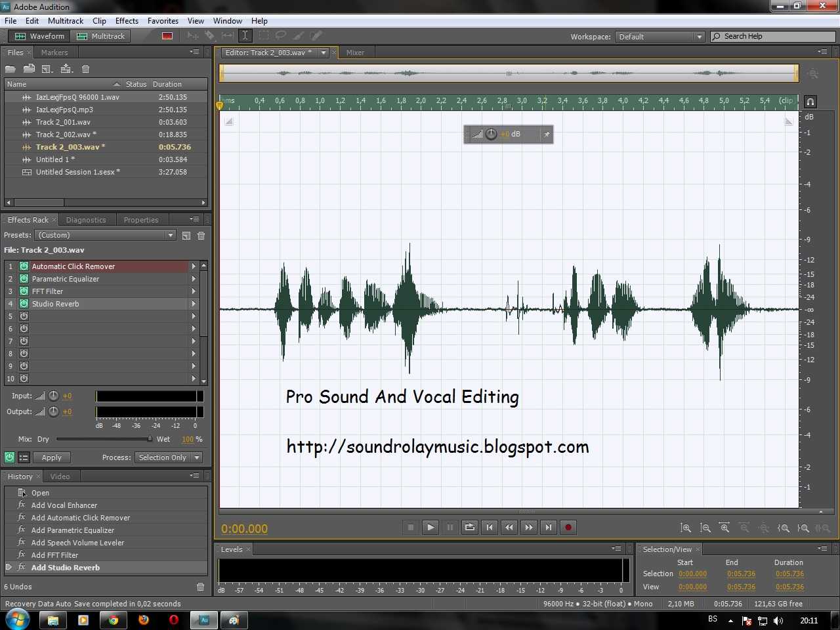Expand Parametric Equalizer slot arrow
840x630 pixels.
194,279
